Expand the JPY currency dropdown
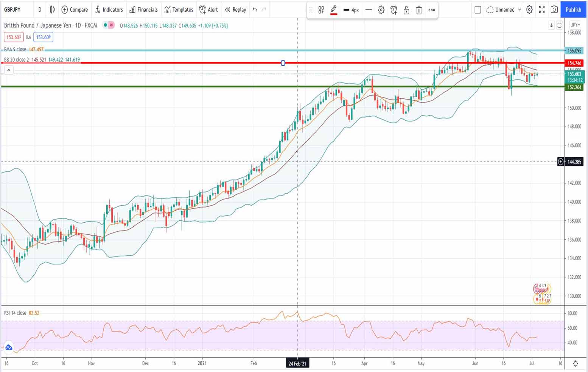This screenshot has height=372, width=588. click(575, 25)
